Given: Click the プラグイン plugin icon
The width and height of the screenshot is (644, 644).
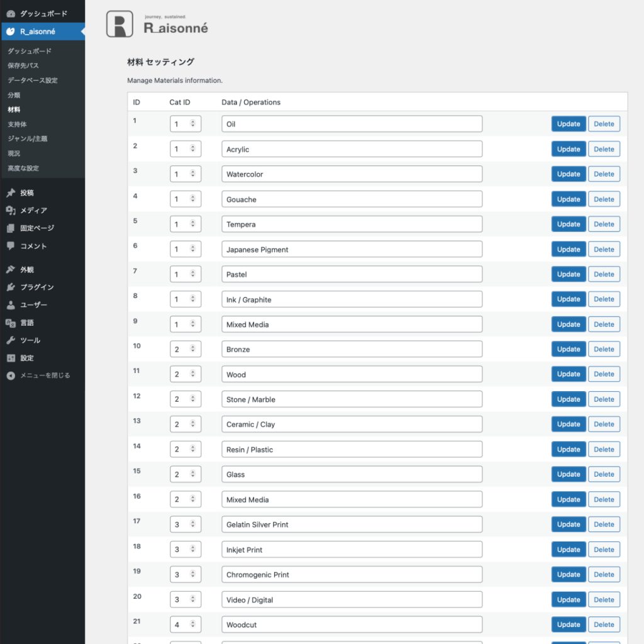Looking at the screenshot, I should coord(11,287).
